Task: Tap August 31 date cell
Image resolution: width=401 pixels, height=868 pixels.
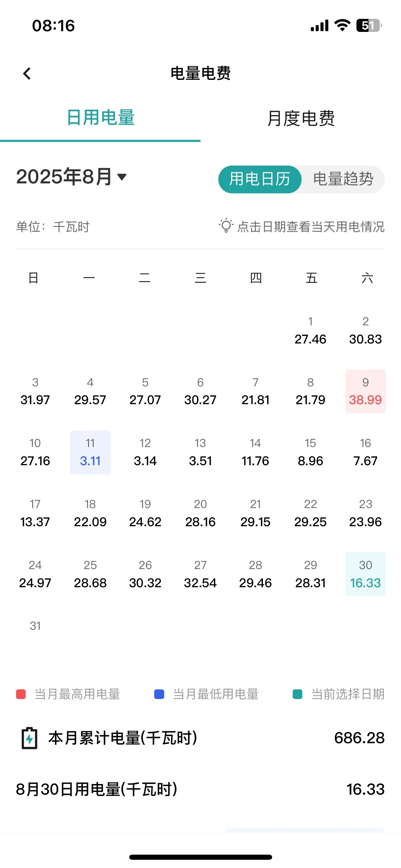Action: click(x=35, y=626)
